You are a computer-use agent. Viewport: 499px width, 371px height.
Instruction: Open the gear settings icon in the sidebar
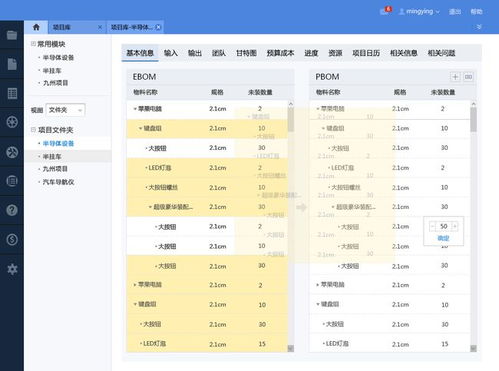[12, 269]
